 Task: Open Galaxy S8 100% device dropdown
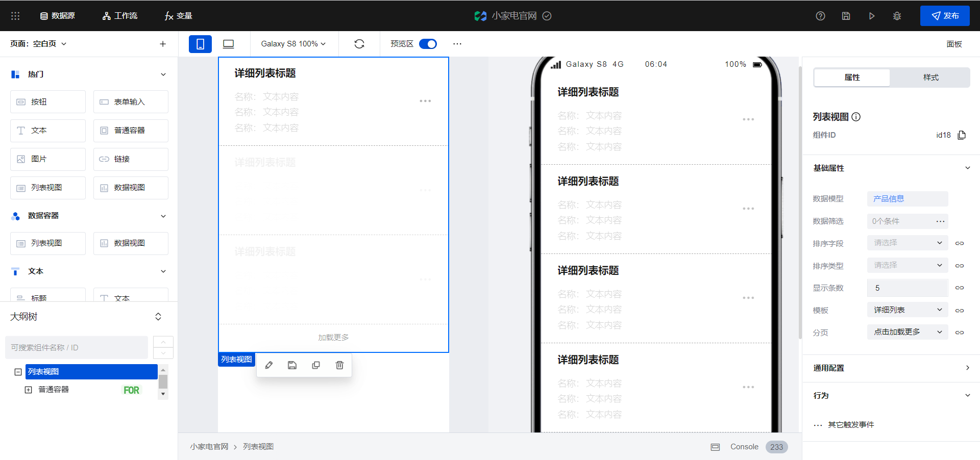[293, 44]
